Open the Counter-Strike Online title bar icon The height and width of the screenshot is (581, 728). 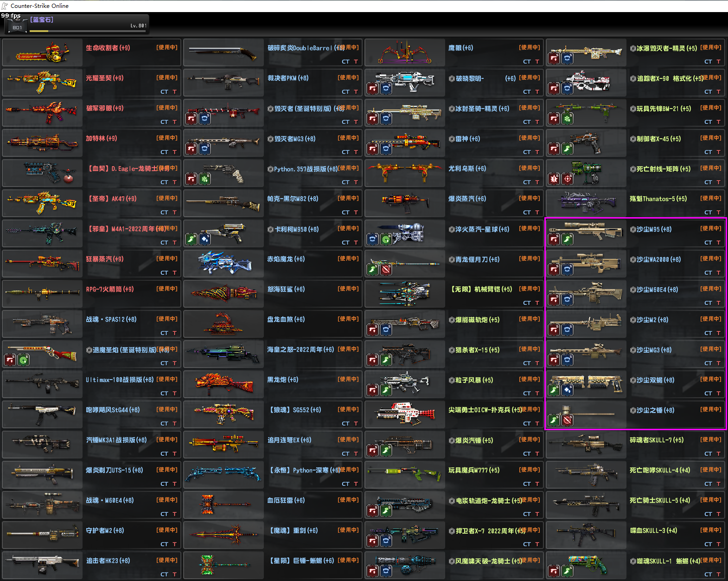[5, 6]
